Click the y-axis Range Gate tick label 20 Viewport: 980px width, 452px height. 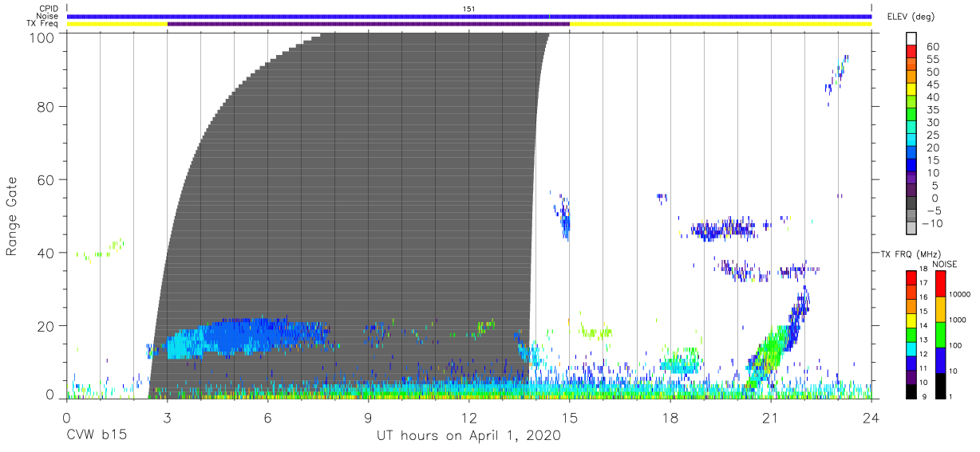pyautogui.click(x=46, y=326)
